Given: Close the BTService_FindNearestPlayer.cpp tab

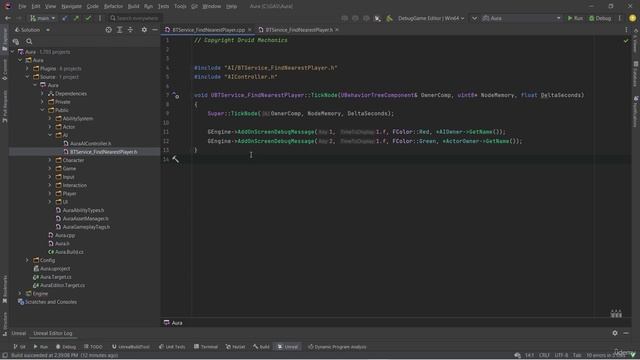Looking at the screenshot, I should click(249, 30).
